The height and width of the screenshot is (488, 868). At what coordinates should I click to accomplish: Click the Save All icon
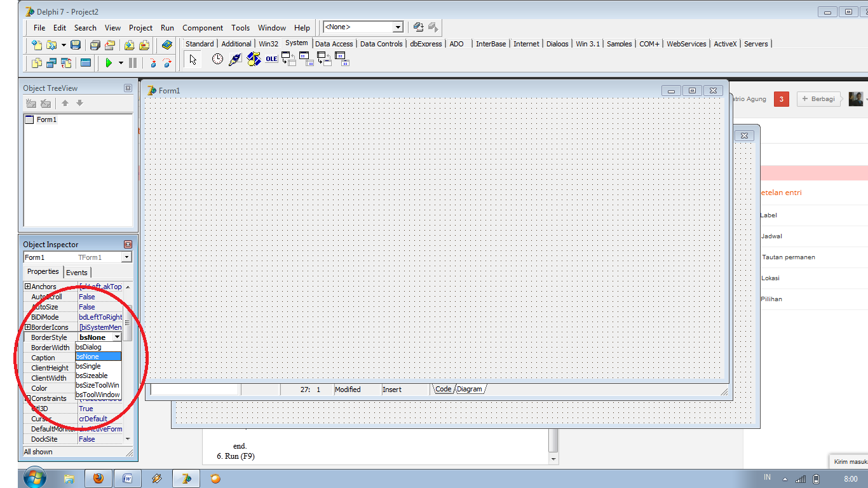pos(95,45)
